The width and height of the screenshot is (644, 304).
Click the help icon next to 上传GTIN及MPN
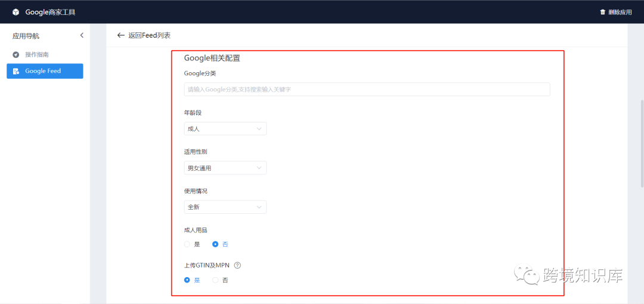click(237, 265)
